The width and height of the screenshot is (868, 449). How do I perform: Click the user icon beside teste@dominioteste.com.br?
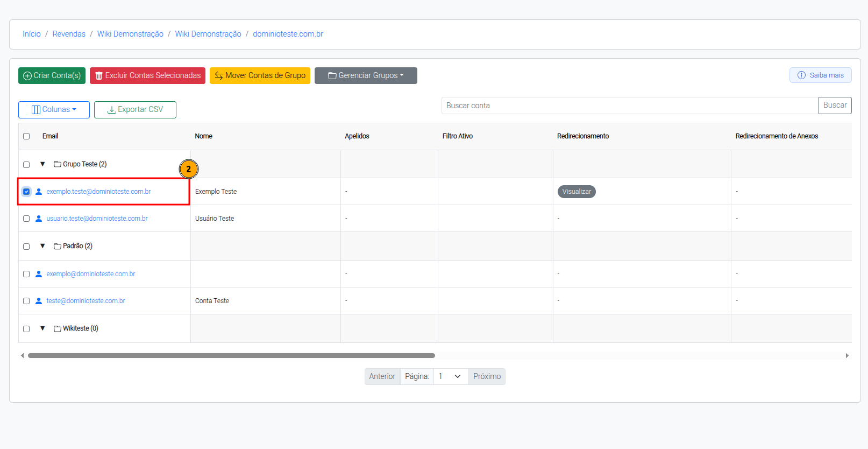click(39, 301)
